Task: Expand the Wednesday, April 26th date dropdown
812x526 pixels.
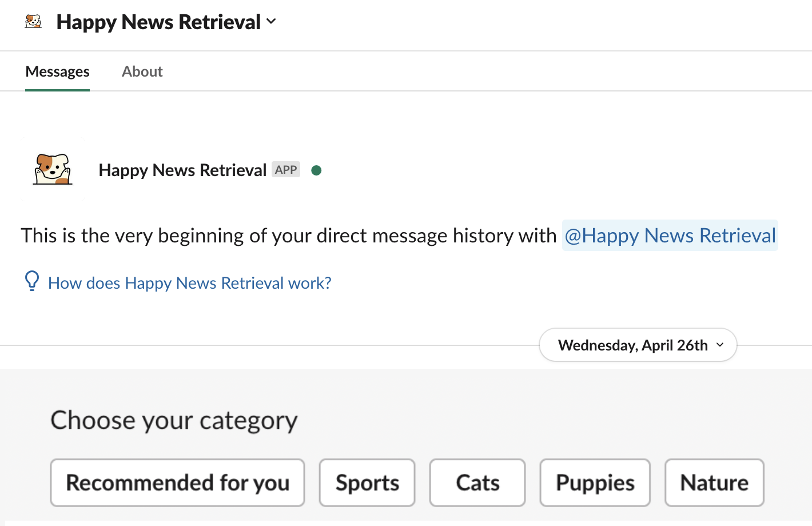Action: pyautogui.click(x=638, y=345)
